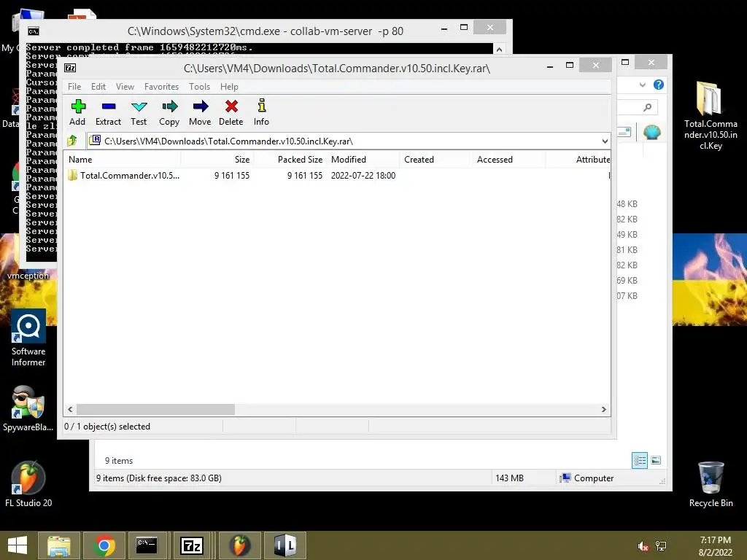The height and width of the screenshot is (560, 747).
Task: Select the SpywareBla... desktop shortcut
Action: [x=28, y=408]
